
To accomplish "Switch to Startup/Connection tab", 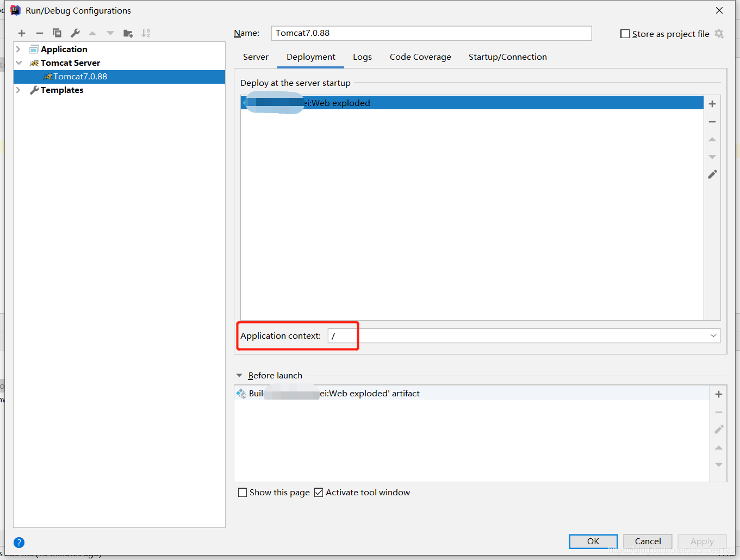I will (508, 57).
